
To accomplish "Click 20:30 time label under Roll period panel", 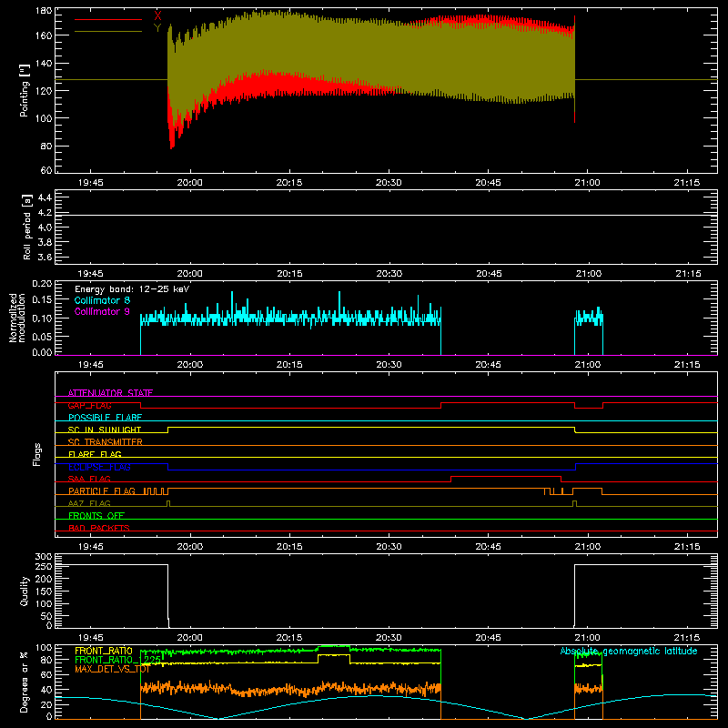I will [x=389, y=274].
